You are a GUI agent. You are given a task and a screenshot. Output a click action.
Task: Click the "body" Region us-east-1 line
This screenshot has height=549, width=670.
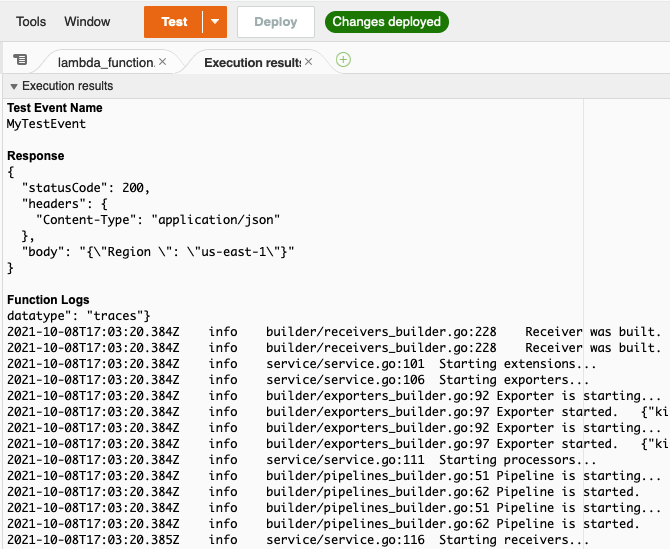click(x=158, y=252)
